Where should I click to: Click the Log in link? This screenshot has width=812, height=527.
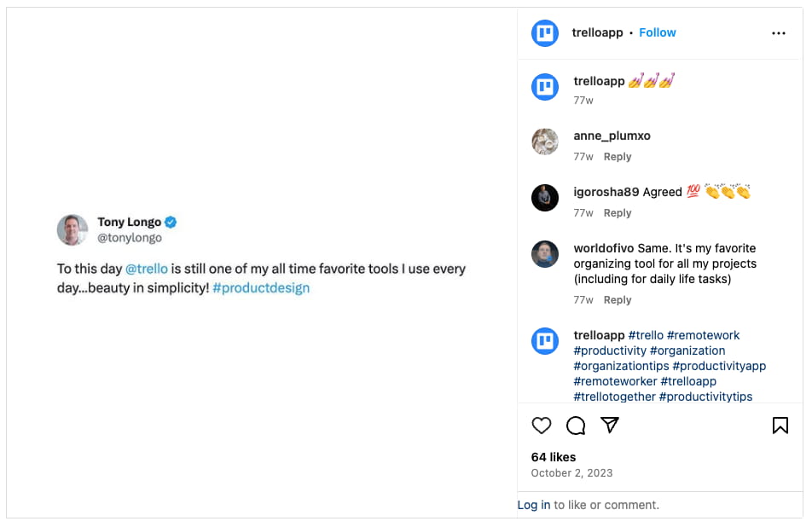[533, 505]
